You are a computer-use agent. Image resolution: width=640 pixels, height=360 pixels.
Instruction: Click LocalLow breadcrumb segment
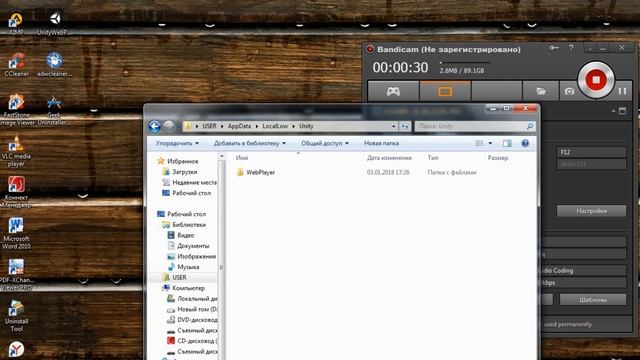[x=275, y=126]
